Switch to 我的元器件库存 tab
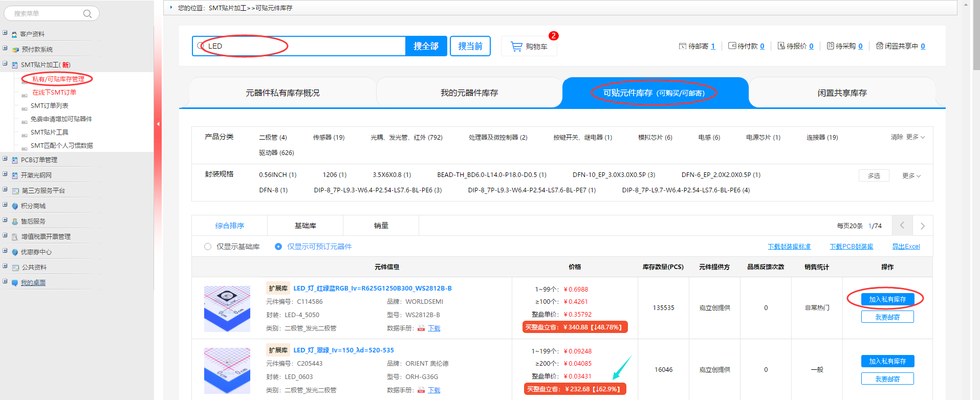 pos(469,93)
